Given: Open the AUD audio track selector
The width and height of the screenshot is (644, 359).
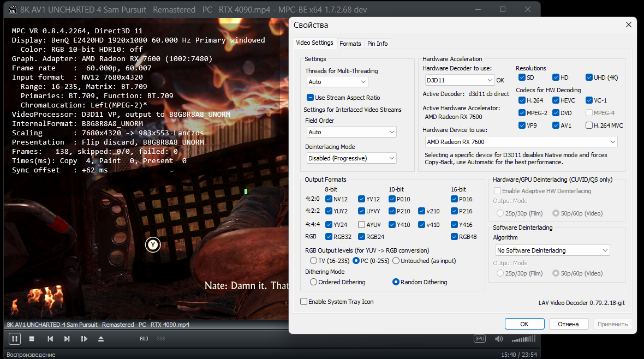Looking at the screenshot, I should click(144, 339).
